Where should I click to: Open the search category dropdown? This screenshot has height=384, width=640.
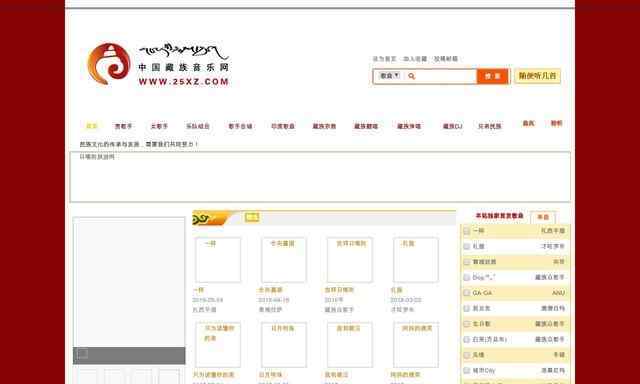tap(389, 76)
